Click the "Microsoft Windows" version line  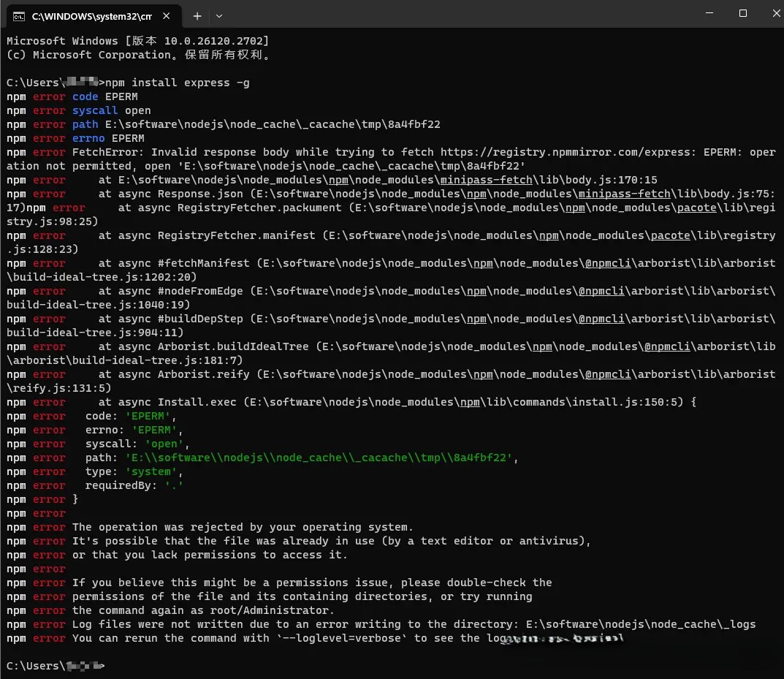point(137,41)
